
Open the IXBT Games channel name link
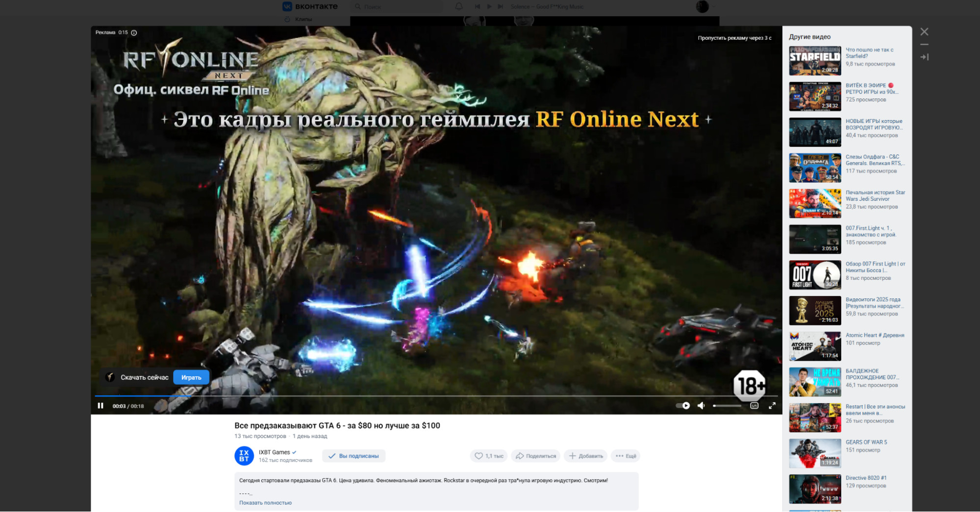click(275, 452)
